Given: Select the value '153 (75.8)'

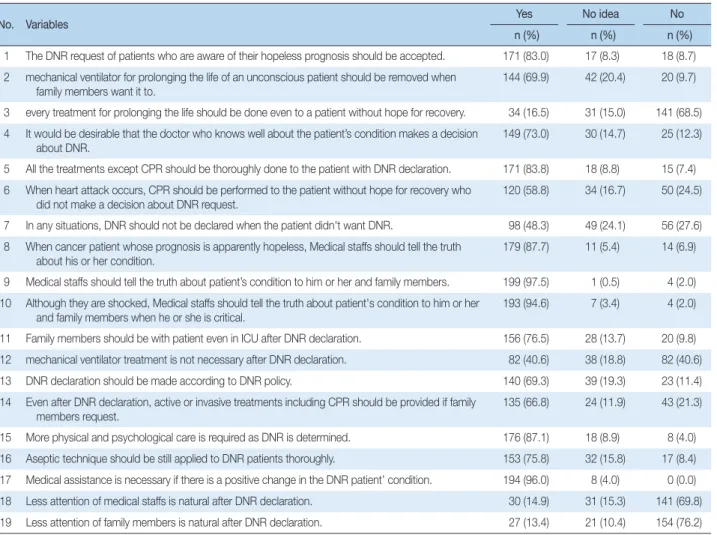Looking at the screenshot, I should click(x=526, y=459).
